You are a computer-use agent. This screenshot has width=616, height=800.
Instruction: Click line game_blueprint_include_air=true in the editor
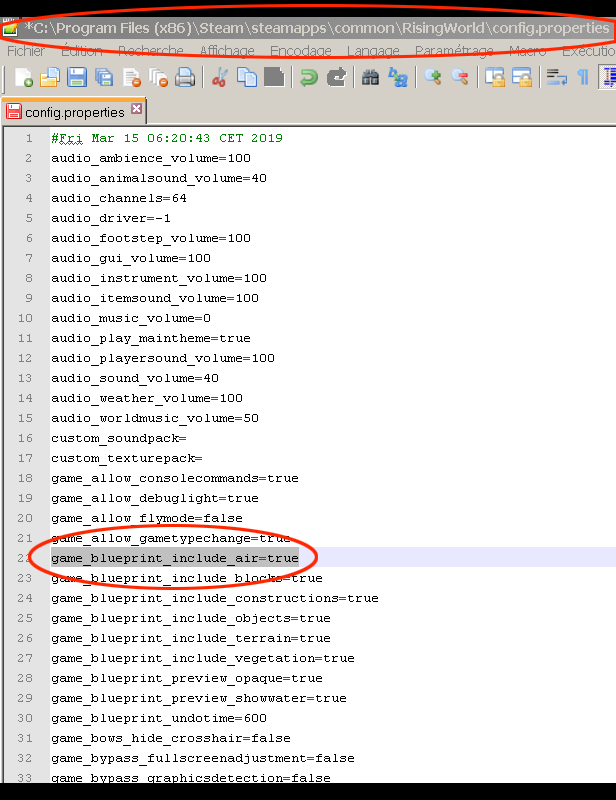coord(175,558)
